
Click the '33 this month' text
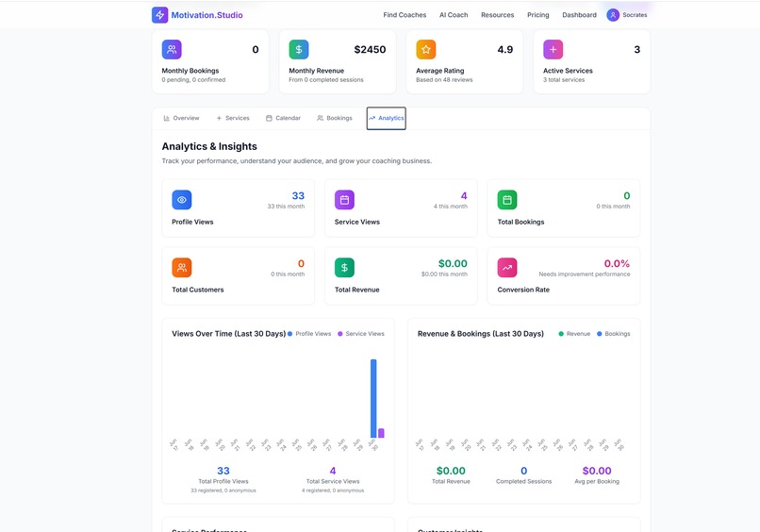286,207
